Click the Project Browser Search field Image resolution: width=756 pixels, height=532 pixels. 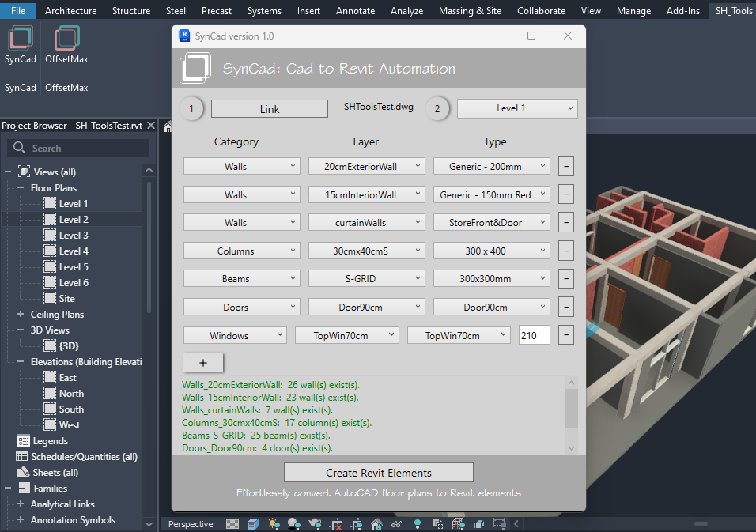(x=78, y=148)
